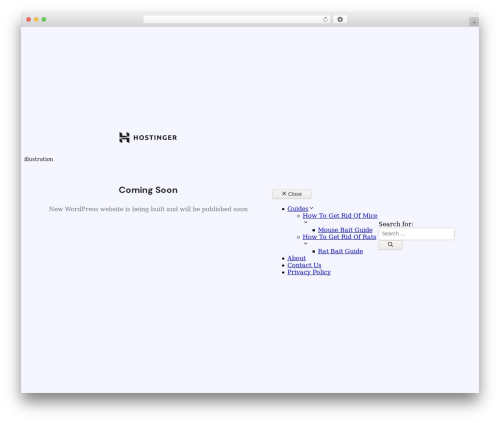This screenshot has width=500, height=423.
Task: Click the round extension icon beside address bar
Action: coord(340,20)
